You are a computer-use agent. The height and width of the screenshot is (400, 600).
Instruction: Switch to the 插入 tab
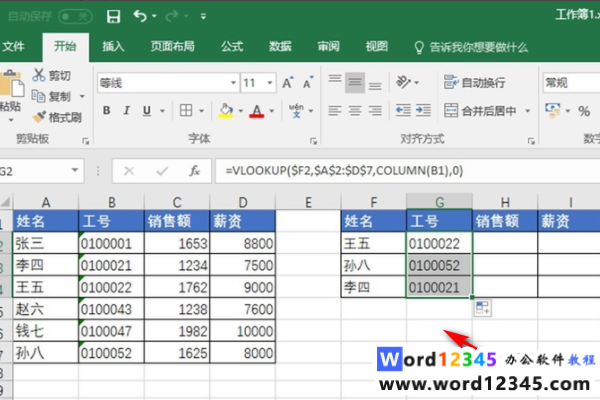(113, 46)
